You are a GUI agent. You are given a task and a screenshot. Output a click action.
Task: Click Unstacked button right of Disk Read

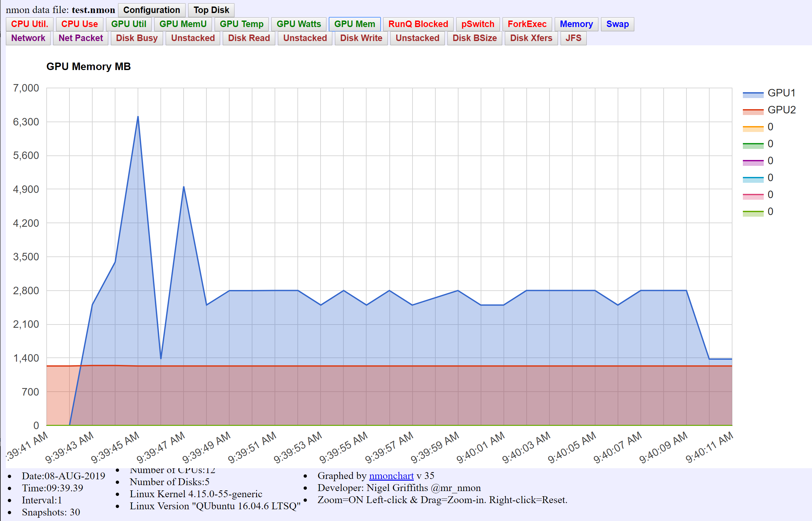coord(305,38)
